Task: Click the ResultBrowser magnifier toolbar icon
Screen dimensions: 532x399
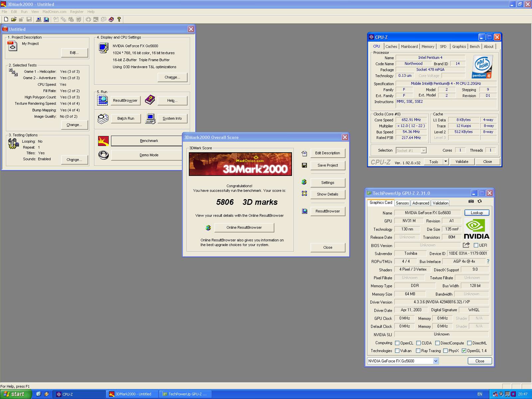Action: (x=46, y=19)
